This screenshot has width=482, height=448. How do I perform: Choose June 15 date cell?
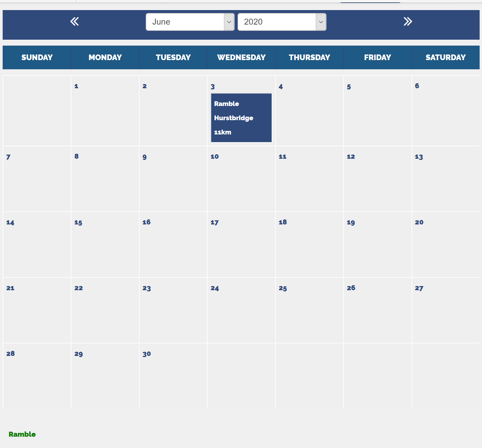(78, 223)
